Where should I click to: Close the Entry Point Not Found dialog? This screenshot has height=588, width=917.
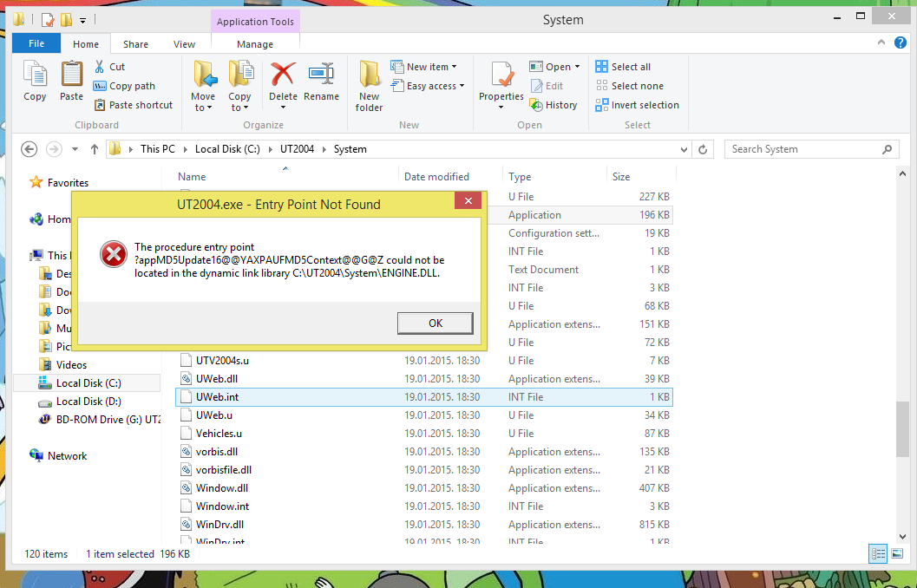coord(468,200)
